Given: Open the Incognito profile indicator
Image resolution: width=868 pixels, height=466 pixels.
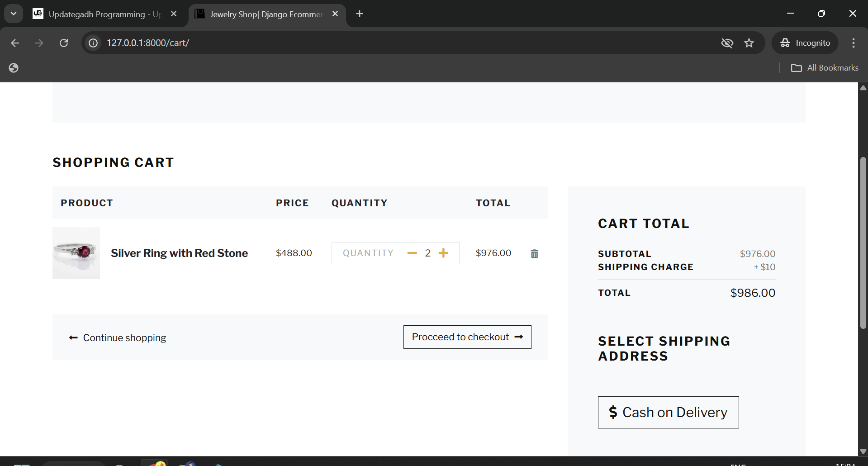Looking at the screenshot, I should 805,43.
